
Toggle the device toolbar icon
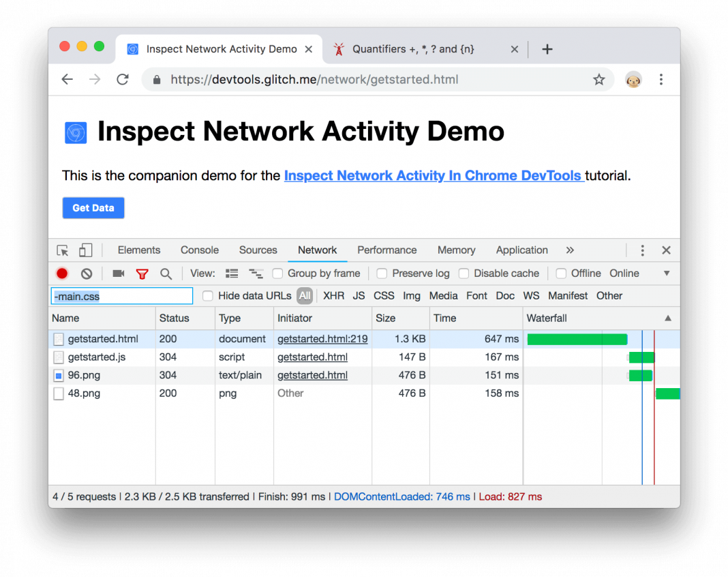pos(85,250)
